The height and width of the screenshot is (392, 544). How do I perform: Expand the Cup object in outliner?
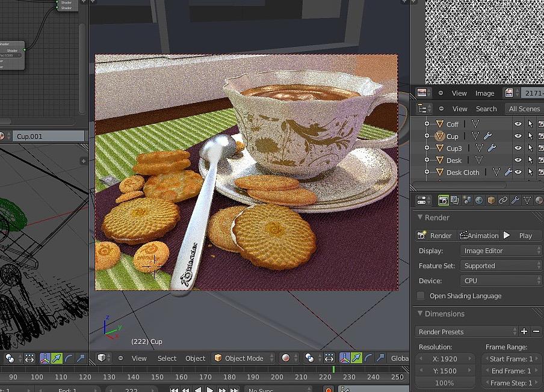(427, 136)
